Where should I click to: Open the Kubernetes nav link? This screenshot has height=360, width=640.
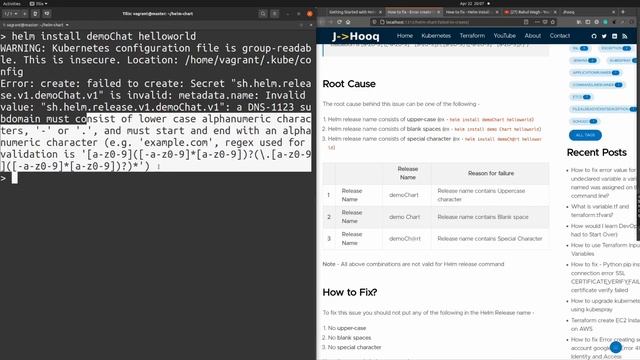click(436, 36)
